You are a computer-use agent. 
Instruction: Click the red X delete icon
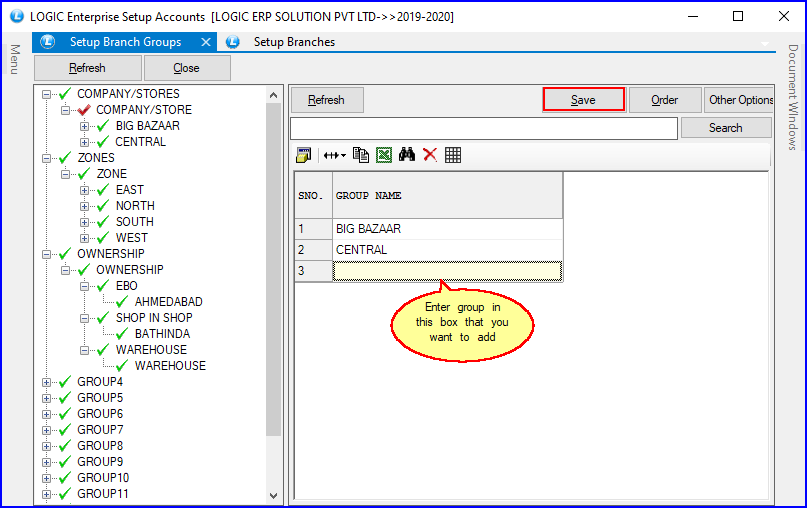pos(430,155)
